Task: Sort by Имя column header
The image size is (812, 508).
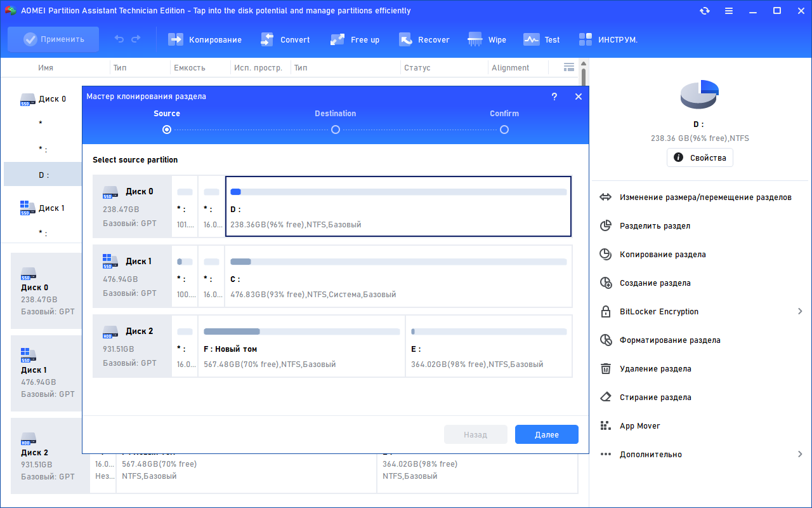Action: pos(46,68)
